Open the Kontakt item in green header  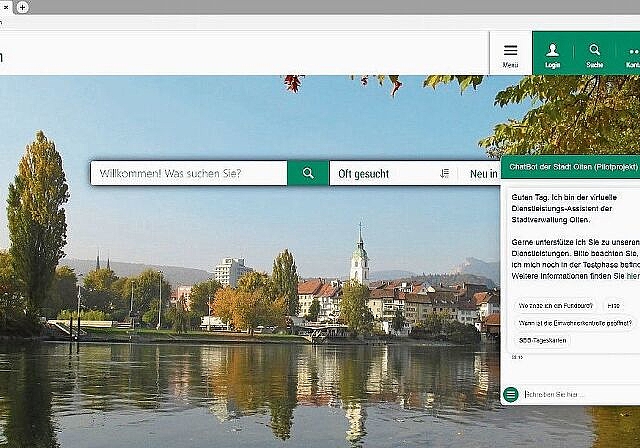pos(632,55)
